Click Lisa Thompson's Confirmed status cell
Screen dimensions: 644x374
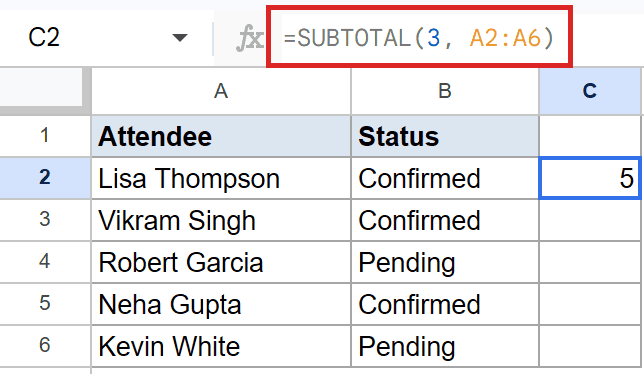click(445, 178)
